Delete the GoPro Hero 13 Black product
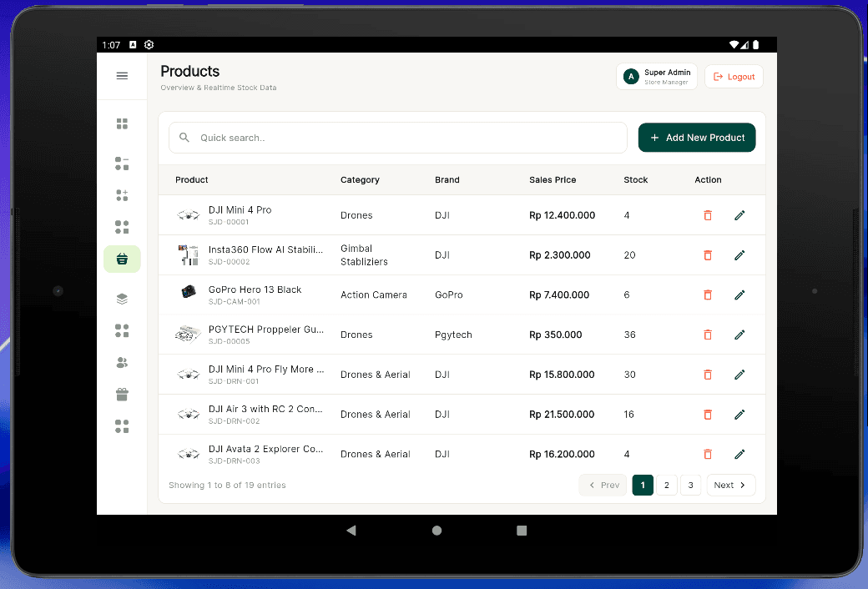Screen dimensions: 868x589 [708, 295]
